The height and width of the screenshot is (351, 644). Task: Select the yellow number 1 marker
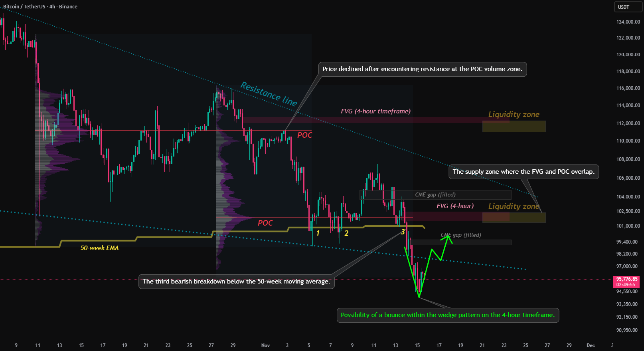tap(318, 233)
